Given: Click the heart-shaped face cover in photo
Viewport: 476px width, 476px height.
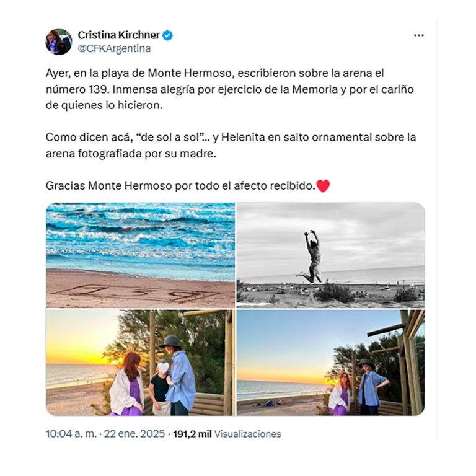Looking at the screenshot, I should point(164,367).
